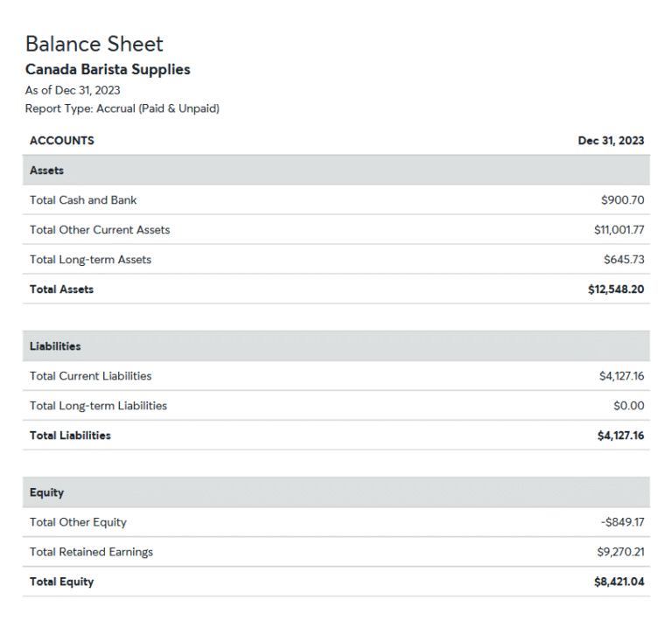Image resolution: width=672 pixels, height=621 pixels.
Task: Click the bold Total Liabilities label
Action: [70, 436]
